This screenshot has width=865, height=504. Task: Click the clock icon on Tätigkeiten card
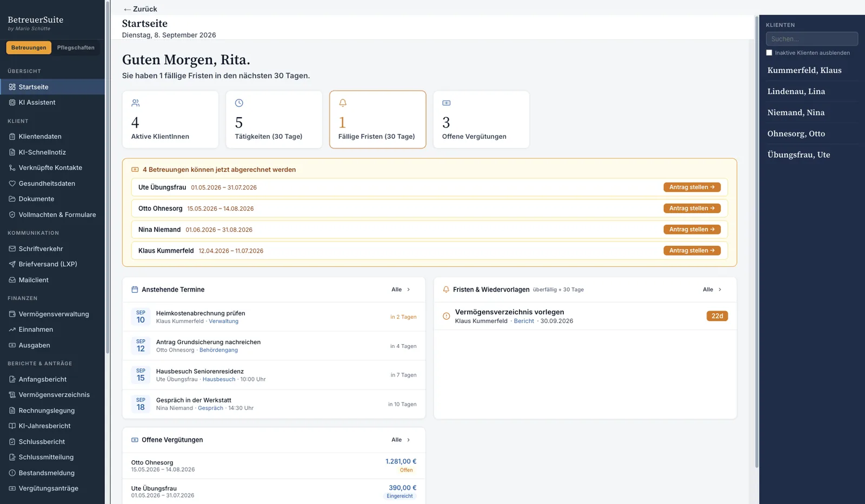pos(239,103)
